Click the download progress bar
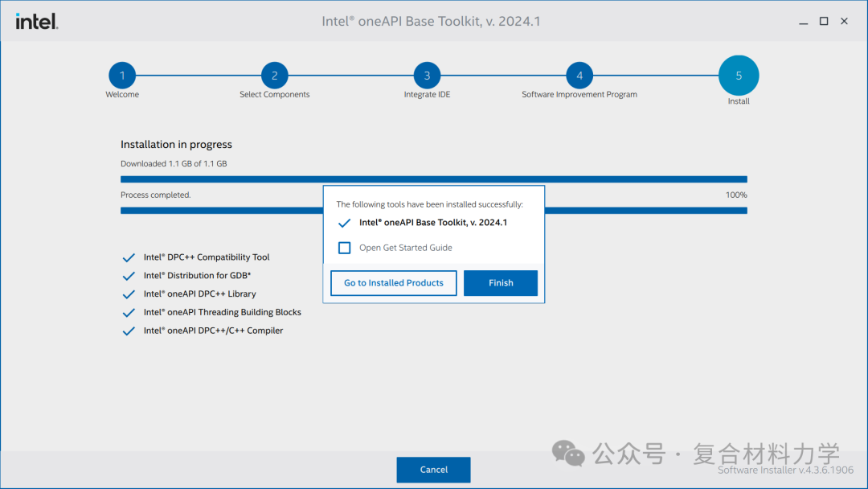868x489 pixels. pos(434,179)
